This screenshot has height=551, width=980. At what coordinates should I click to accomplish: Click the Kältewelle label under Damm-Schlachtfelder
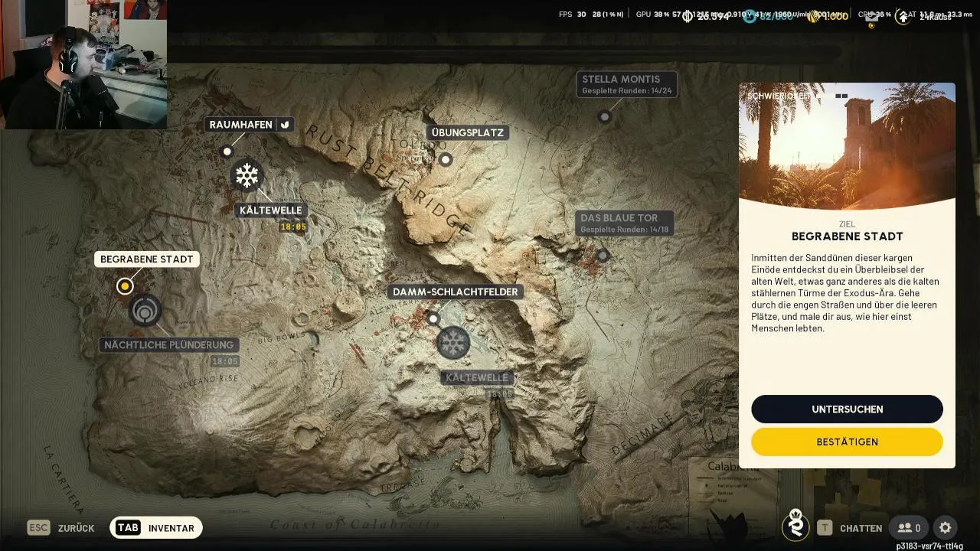476,378
